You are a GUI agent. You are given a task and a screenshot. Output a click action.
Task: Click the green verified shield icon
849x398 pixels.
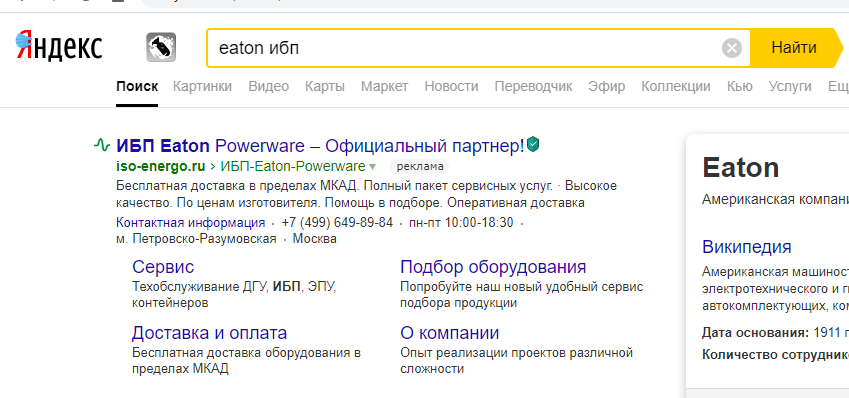[x=533, y=145]
